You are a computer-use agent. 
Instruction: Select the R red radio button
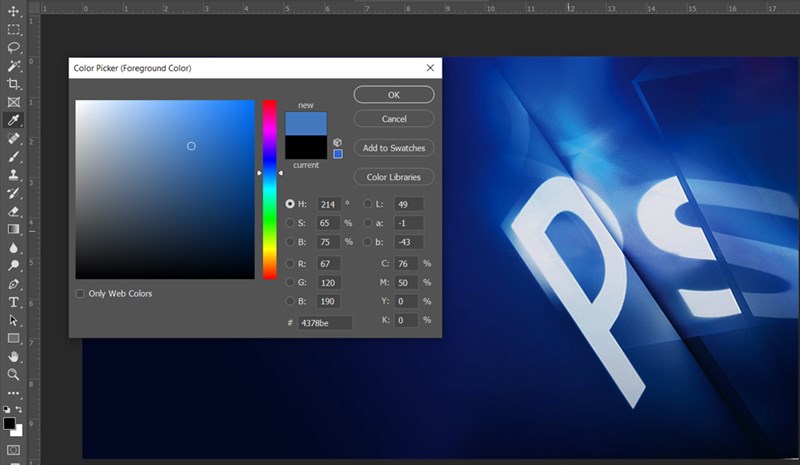coord(290,264)
